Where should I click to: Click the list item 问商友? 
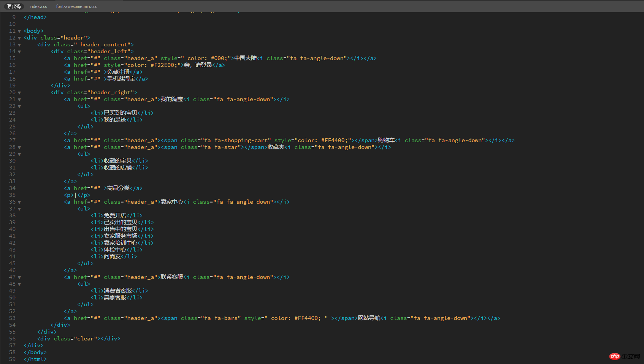pos(113,256)
